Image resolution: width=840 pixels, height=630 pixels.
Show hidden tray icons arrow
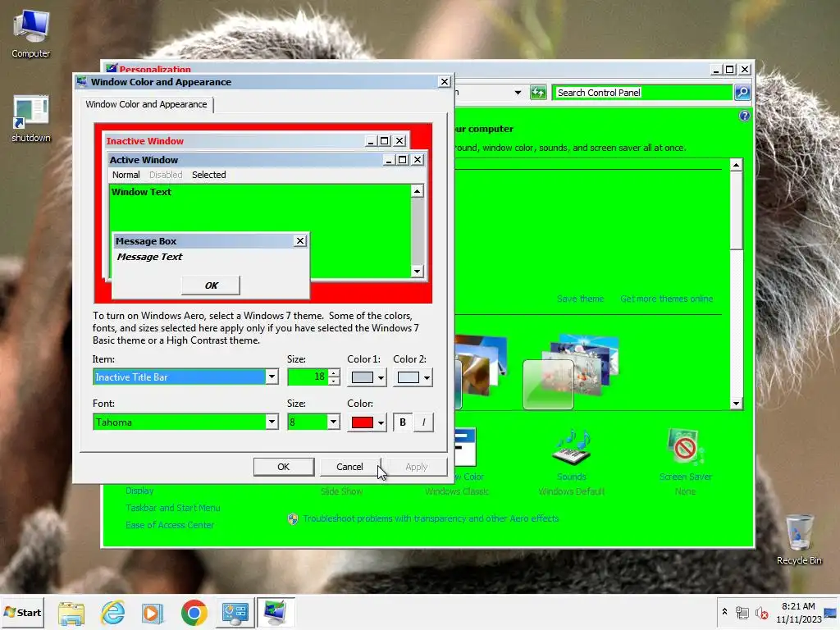724,612
